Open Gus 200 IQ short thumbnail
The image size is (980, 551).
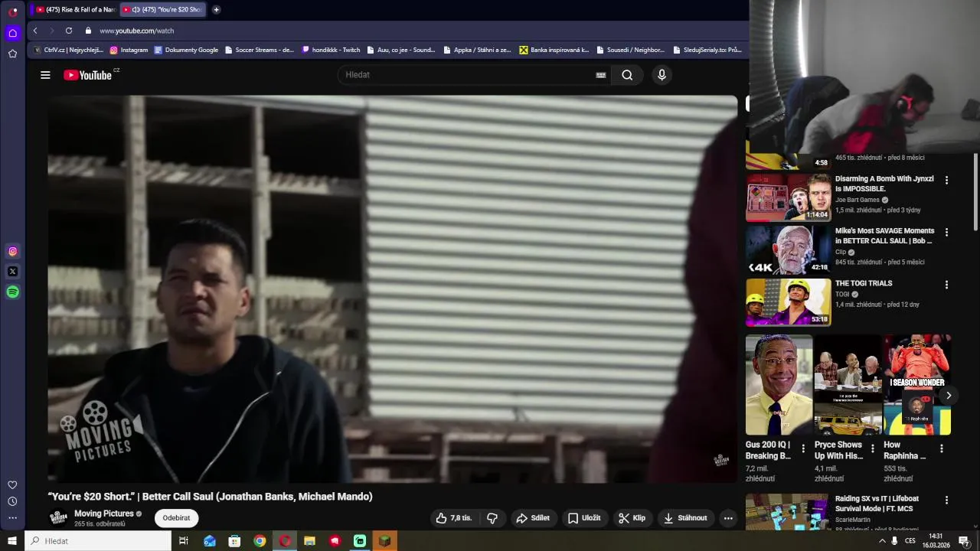(779, 384)
